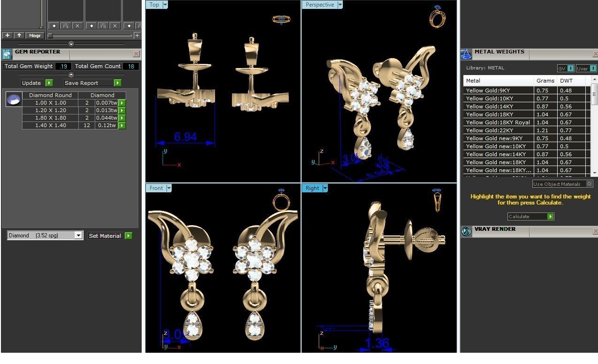Click save disk icon under first thumbnail slot
Viewport: 598px width, 364px height.
(66, 26)
